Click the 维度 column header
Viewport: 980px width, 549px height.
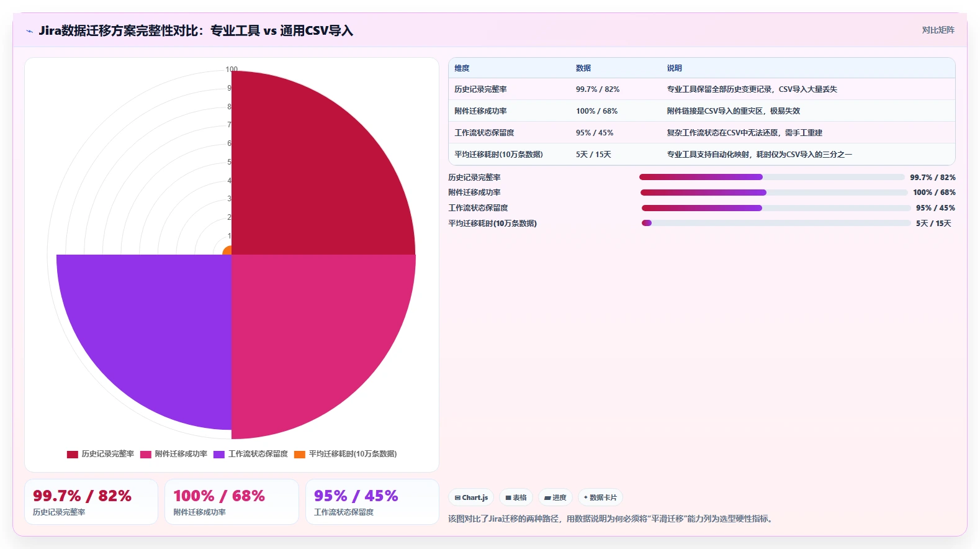462,68
